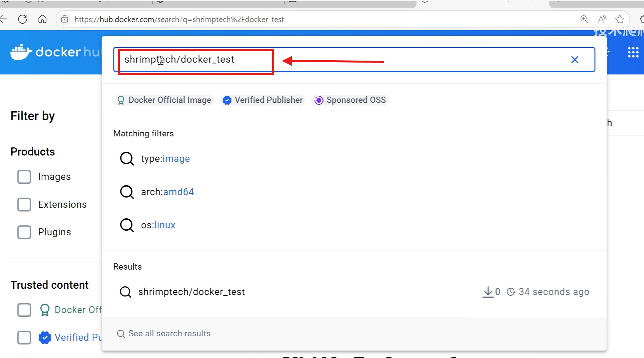The width and height of the screenshot is (644, 358).
Task: Click the Docker Official Image chip ribbon icon
Action: click(121, 100)
